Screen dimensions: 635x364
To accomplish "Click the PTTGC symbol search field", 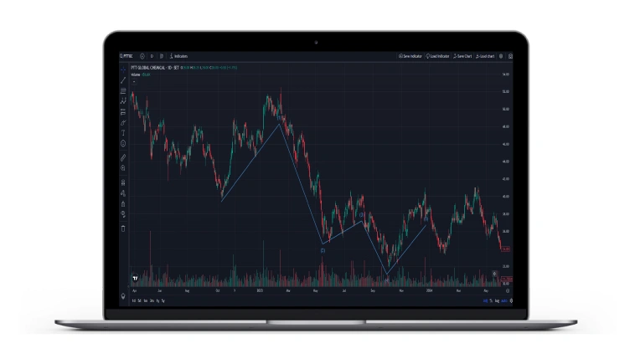I will pos(127,56).
